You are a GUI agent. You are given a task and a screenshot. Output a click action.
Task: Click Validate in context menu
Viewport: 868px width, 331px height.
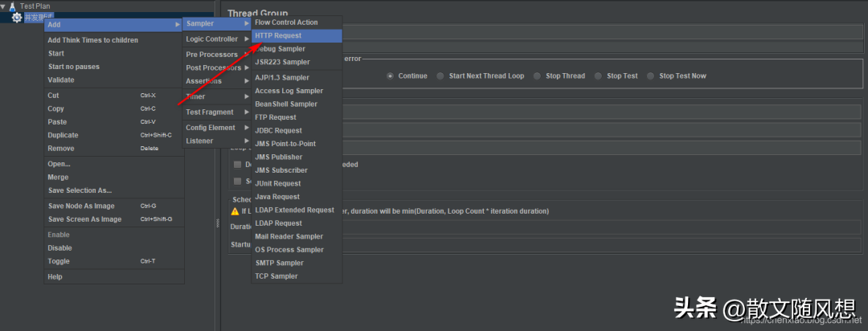click(113, 80)
